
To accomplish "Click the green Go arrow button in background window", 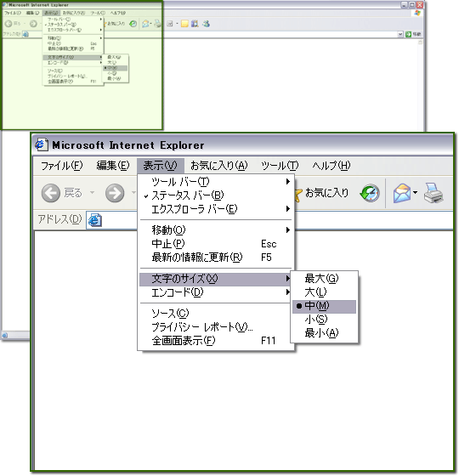I will pyautogui.click(x=409, y=34).
